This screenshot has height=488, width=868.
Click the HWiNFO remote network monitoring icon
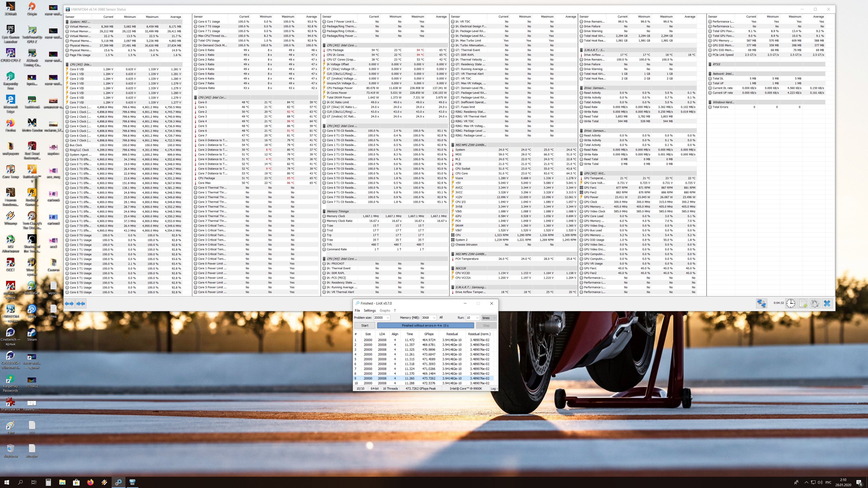pyautogui.click(x=761, y=303)
